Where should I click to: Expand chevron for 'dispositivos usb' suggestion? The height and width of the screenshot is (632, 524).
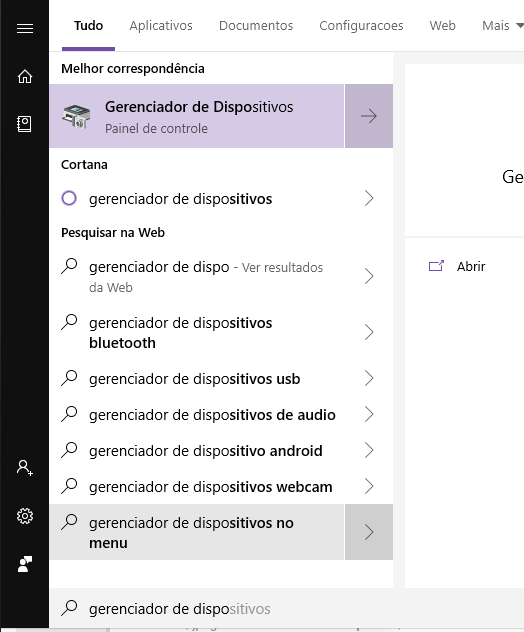[369, 378]
